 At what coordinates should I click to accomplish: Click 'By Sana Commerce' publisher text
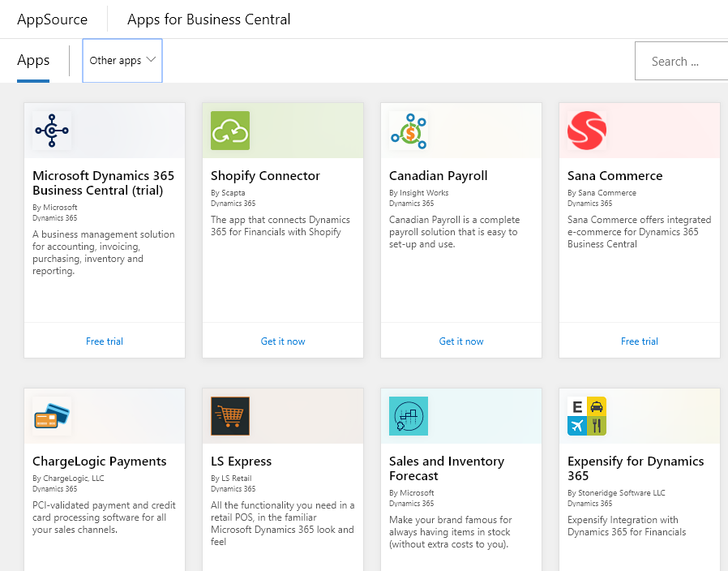tap(602, 192)
